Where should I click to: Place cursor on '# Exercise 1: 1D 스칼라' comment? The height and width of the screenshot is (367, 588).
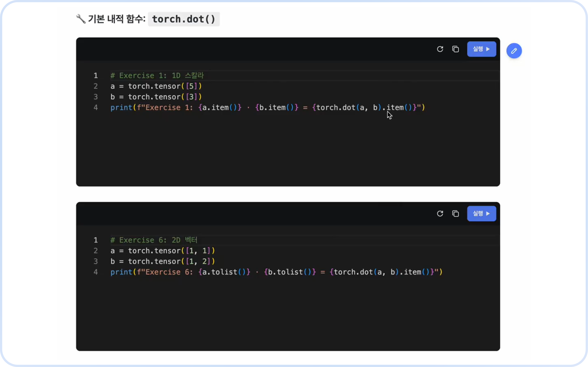coord(157,76)
